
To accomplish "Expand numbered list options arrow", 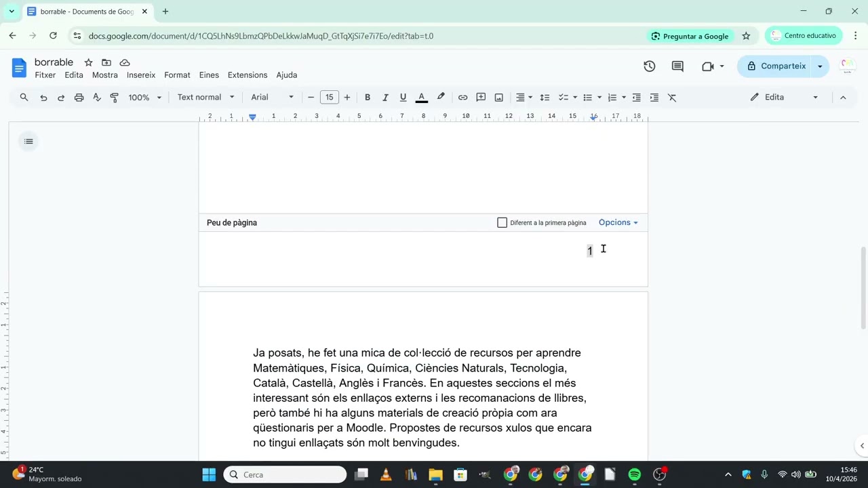I will pyautogui.click(x=624, y=98).
